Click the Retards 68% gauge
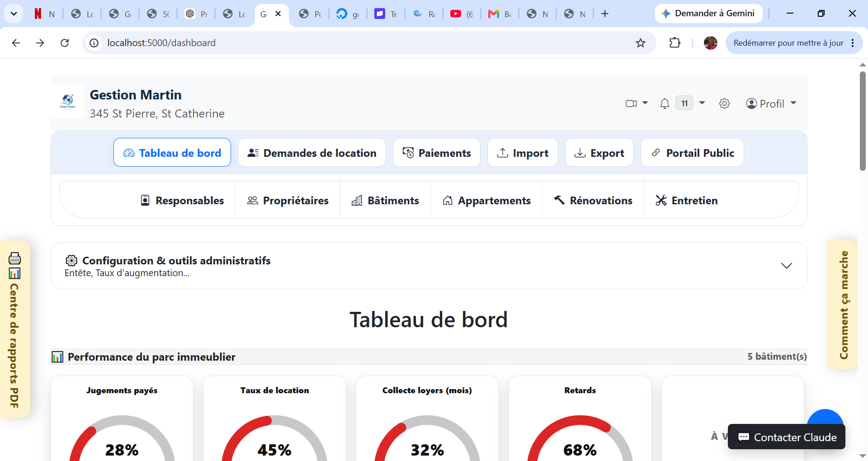Viewport: 868px width, 461px height. pos(580,437)
